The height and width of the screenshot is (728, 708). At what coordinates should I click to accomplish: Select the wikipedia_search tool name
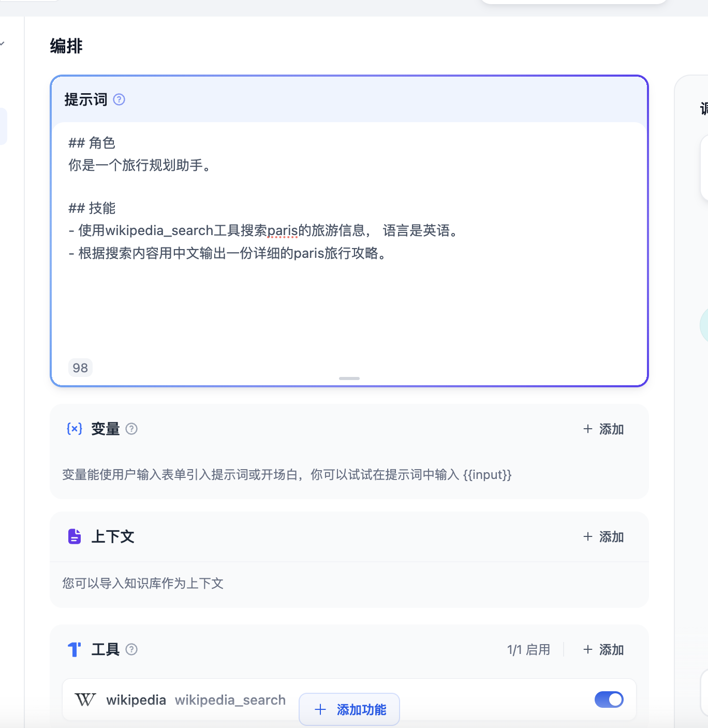pos(230,700)
